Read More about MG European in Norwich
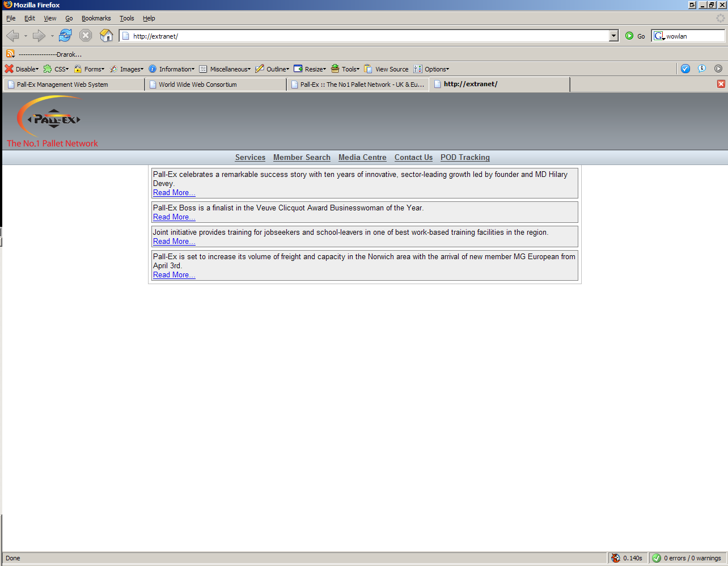728x566 pixels. click(174, 275)
